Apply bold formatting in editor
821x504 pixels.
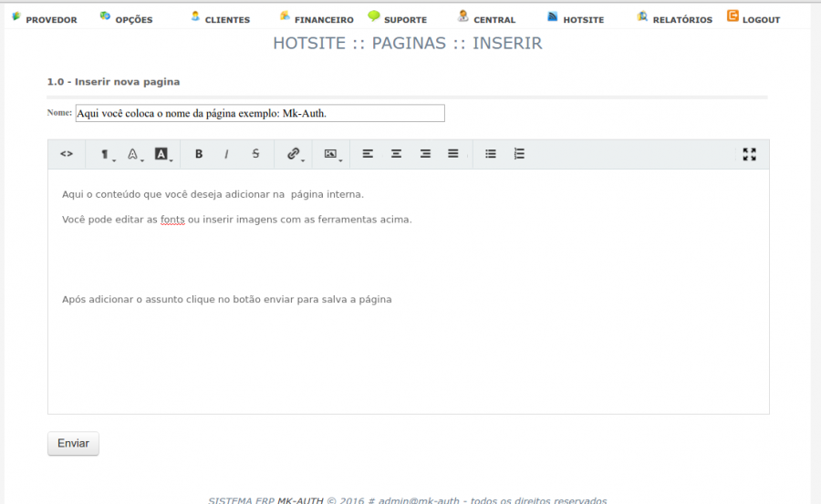(x=199, y=154)
